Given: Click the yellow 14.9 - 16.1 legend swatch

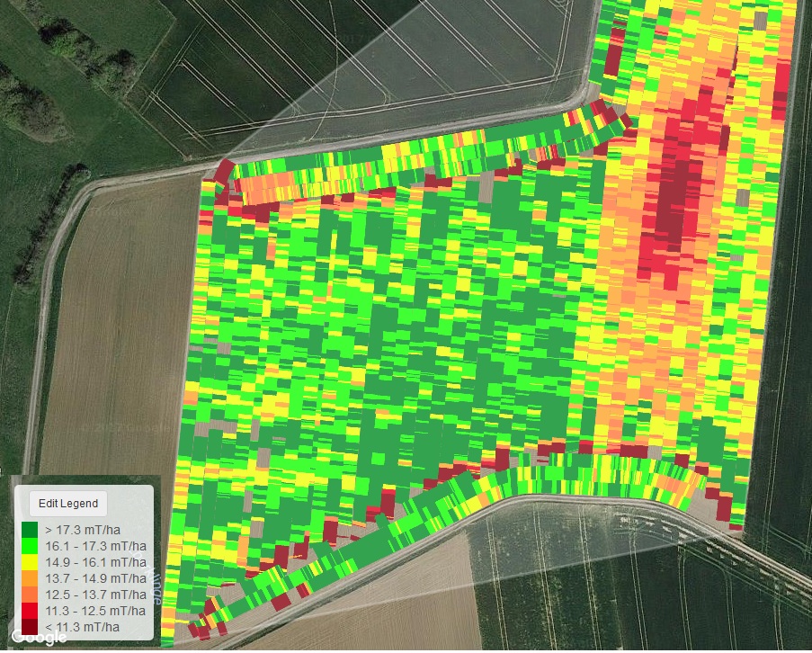Looking at the screenshot, I should coord(30,562).
